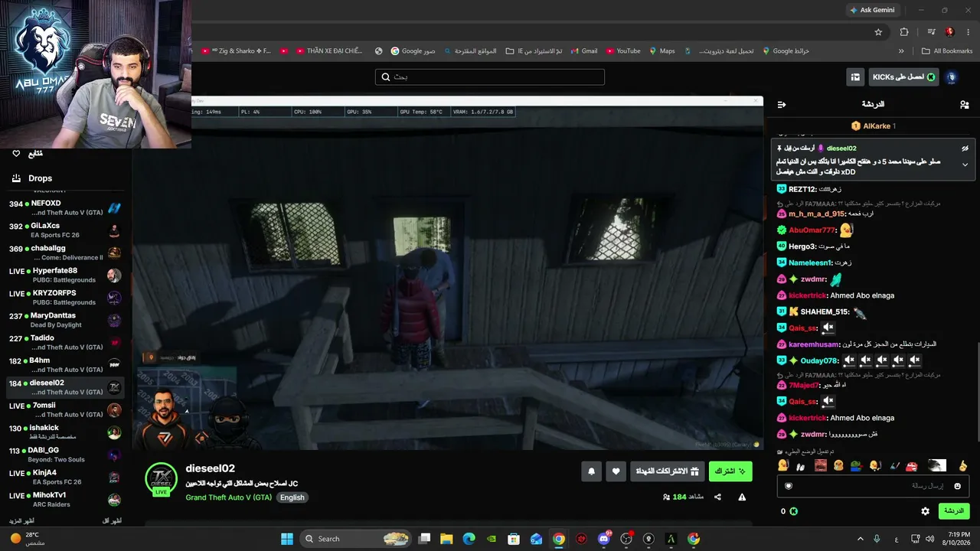Open File Explorer from the taskbar
Screen dimensions: 980x551
tap(446, 539)
